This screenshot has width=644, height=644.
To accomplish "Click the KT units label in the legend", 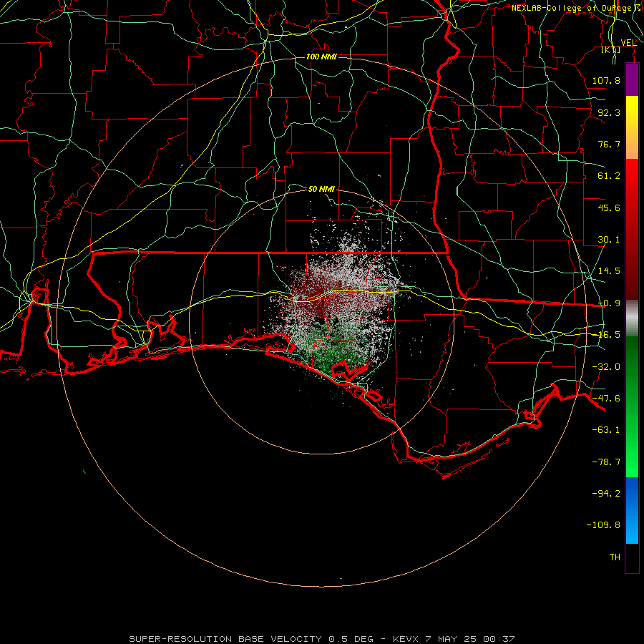I will (x=611, y=49).
